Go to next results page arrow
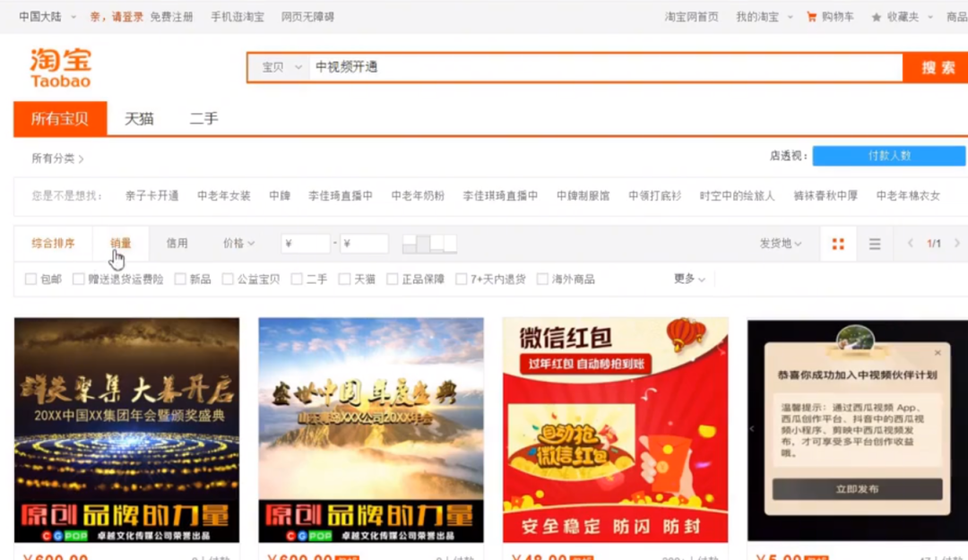 click(x=957, y=243)
